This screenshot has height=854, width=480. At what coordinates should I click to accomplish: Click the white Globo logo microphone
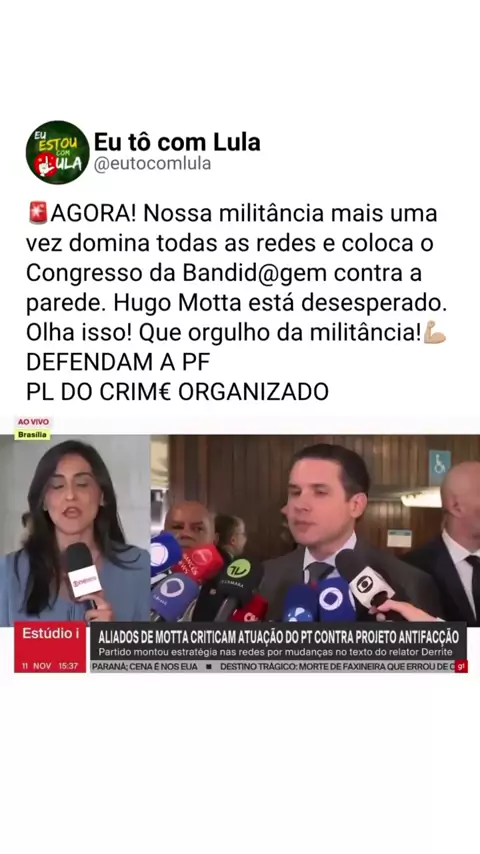click(364, 579)
